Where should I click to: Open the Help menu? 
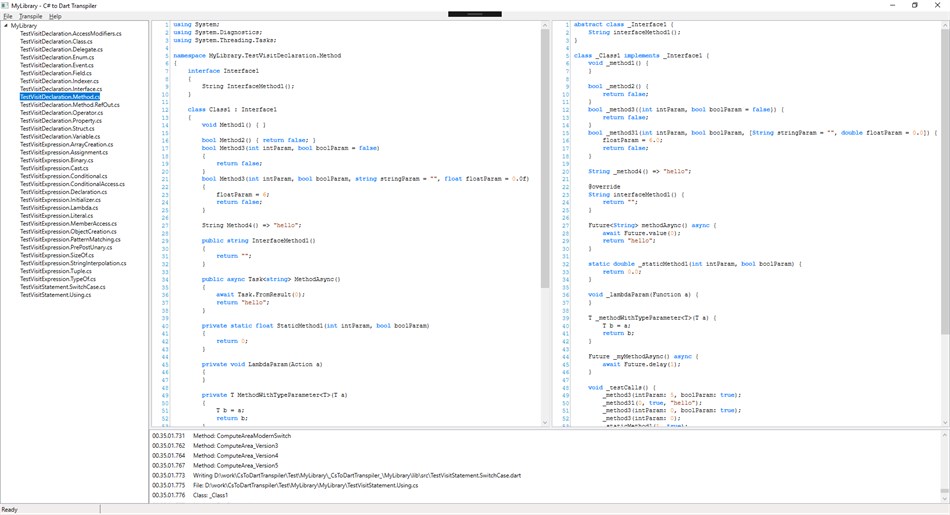coord(55,16)
